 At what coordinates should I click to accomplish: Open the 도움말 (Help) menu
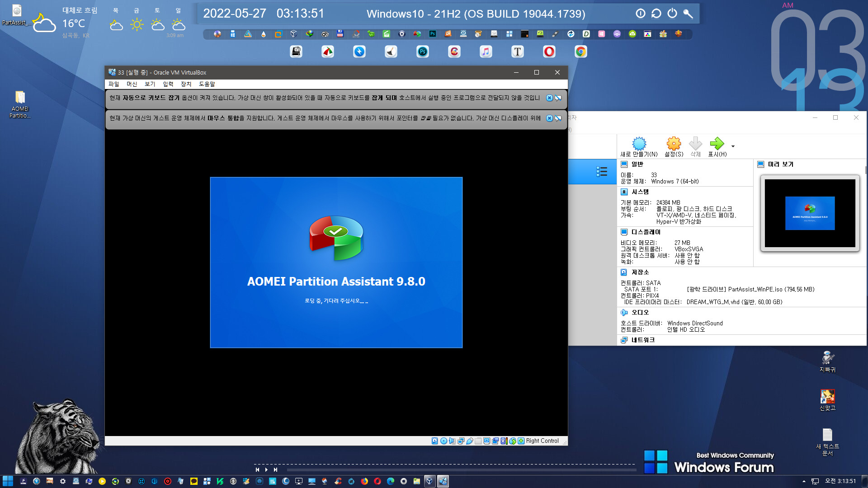[207, 84]
